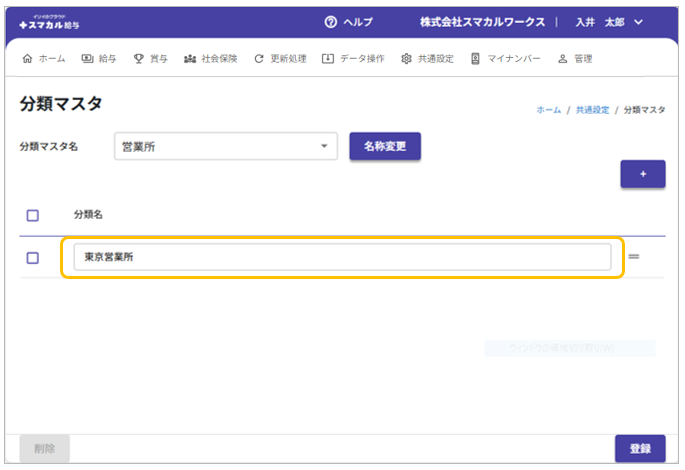Screen dimensions: 685x470
Task: Click the bonus (賞与) trophy icon
Action: pos(138,59)
